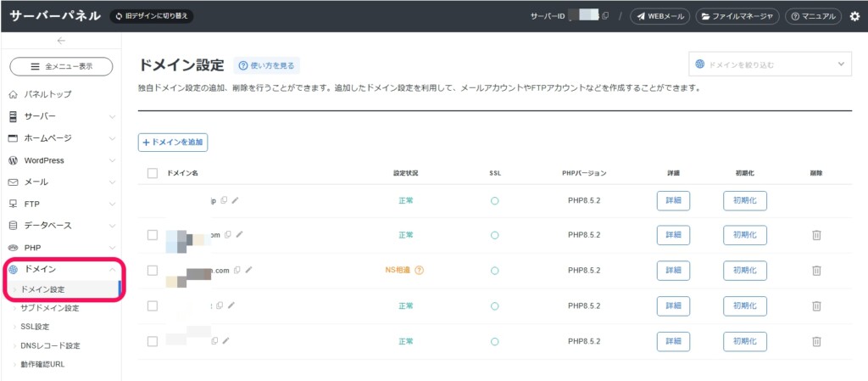The height and width of the screenshot is (381, 868).
Task: Open 動作確認URL submenu item
Action: [x=42, y=364]
